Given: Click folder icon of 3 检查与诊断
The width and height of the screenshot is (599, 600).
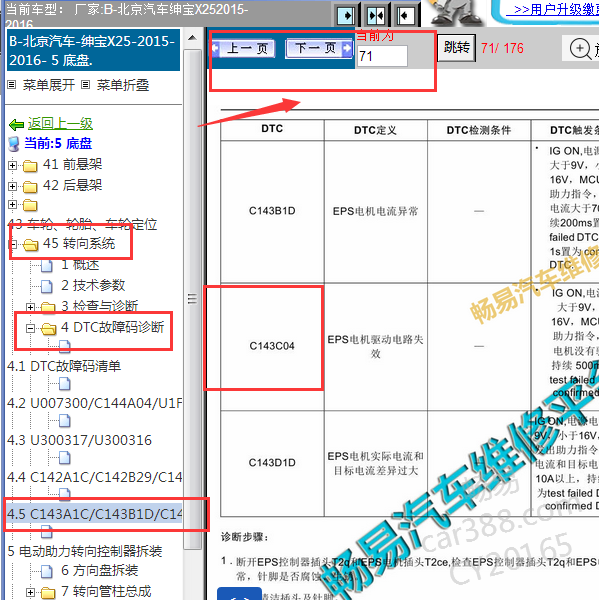Looking at the screenshot, I should coord(48,307).
